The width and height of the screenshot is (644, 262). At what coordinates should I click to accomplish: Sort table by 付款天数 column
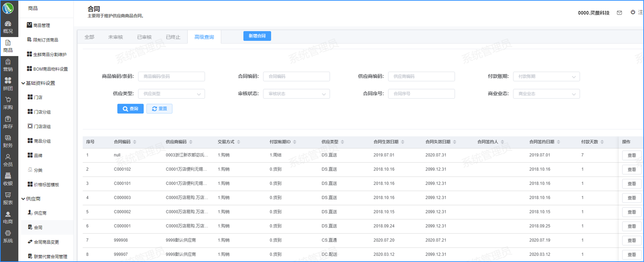pos(602,142)
